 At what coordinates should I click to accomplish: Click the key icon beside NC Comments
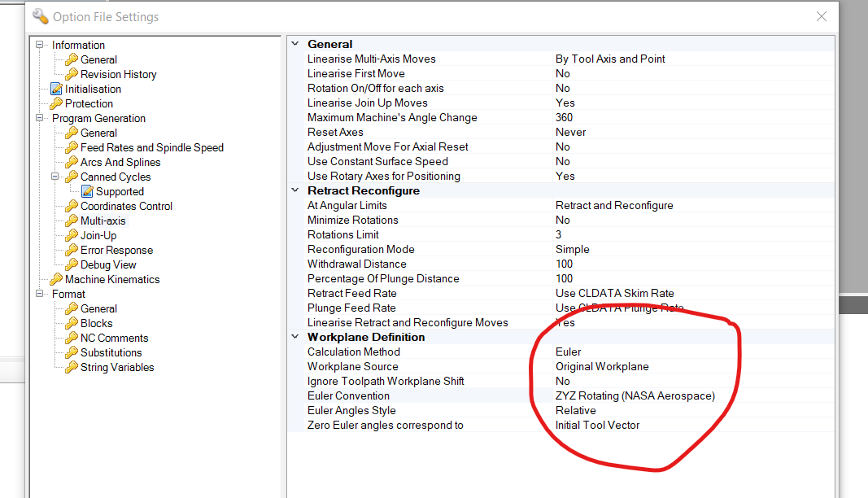point(71,338)
